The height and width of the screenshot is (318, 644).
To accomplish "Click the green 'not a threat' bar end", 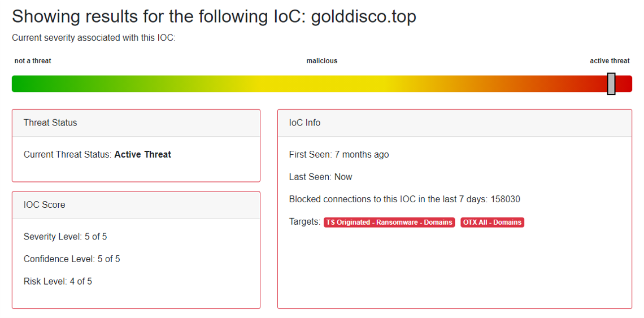I will [x=23, y=84].
